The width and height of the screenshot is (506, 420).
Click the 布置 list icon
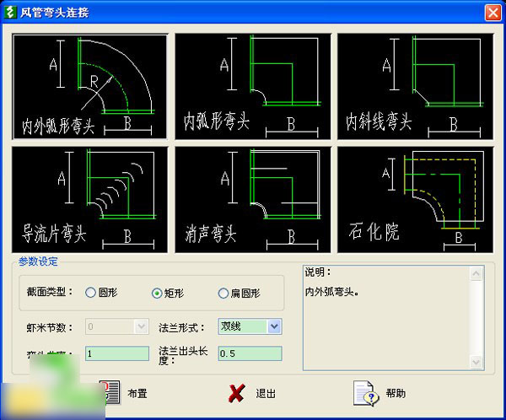[x=111, y=392]
